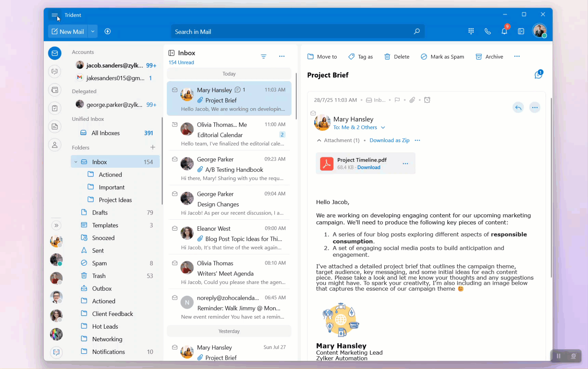Open Design Changes email from George Parker
Viewport: 588px width, 369px height.
229,203
